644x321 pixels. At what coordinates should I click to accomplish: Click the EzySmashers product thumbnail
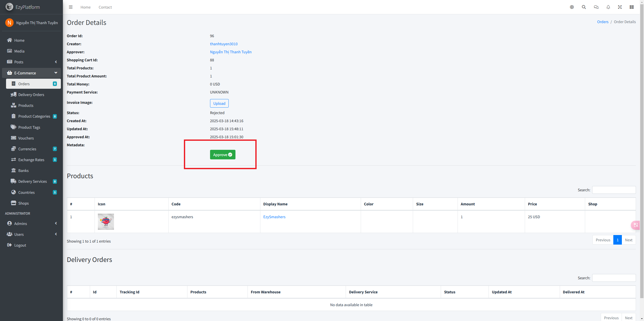tap(106, 222)
